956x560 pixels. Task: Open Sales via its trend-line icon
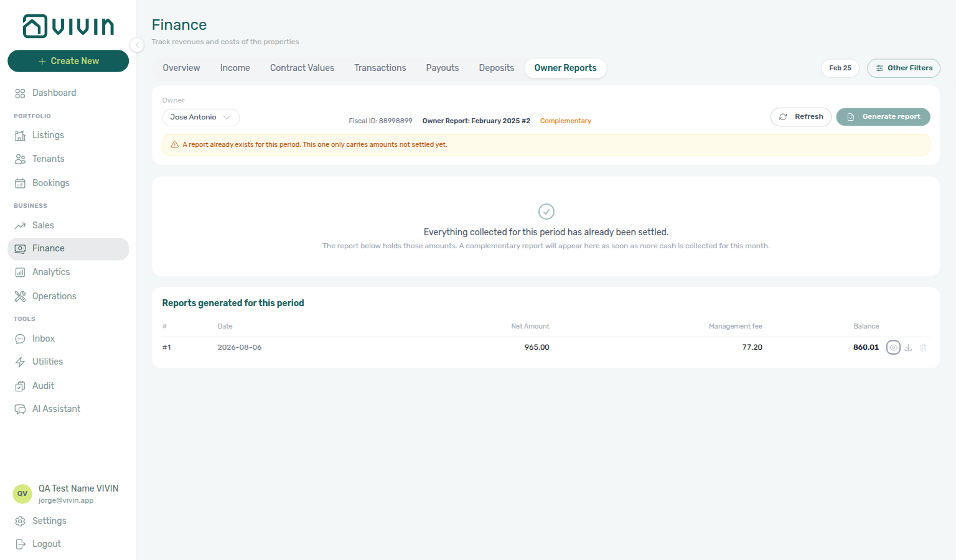coord(20,226)
